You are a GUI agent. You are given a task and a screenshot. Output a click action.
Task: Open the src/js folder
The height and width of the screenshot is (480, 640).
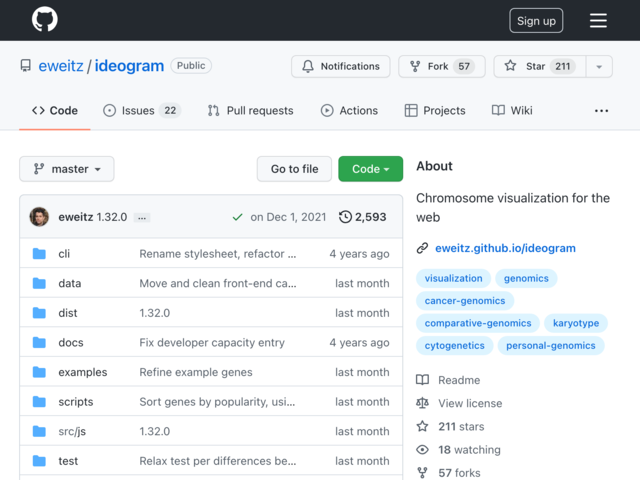click(72, 431)
